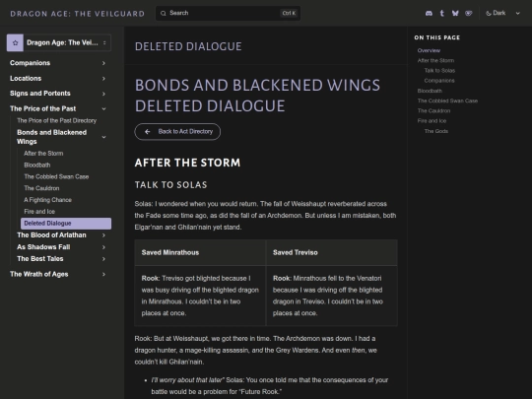Open The Blood of Arlathan in sidebar
This screenshot has width=532, height=399.
point(51,235)
